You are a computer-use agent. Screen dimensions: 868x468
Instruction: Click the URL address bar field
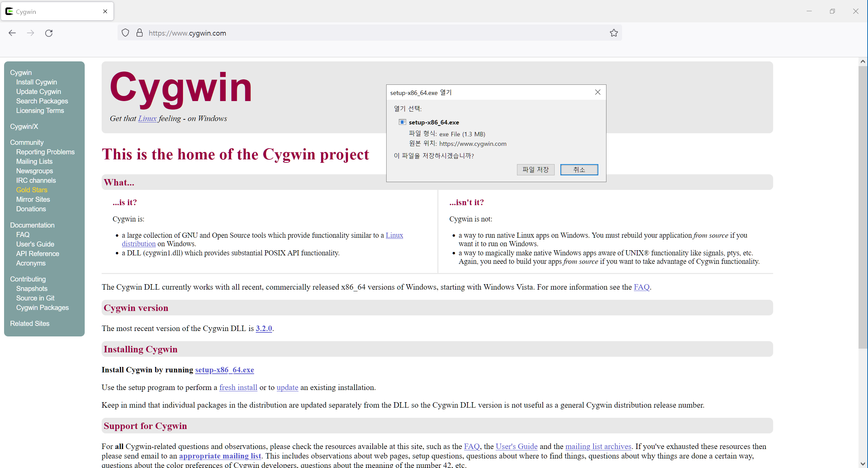click(373, 33)
